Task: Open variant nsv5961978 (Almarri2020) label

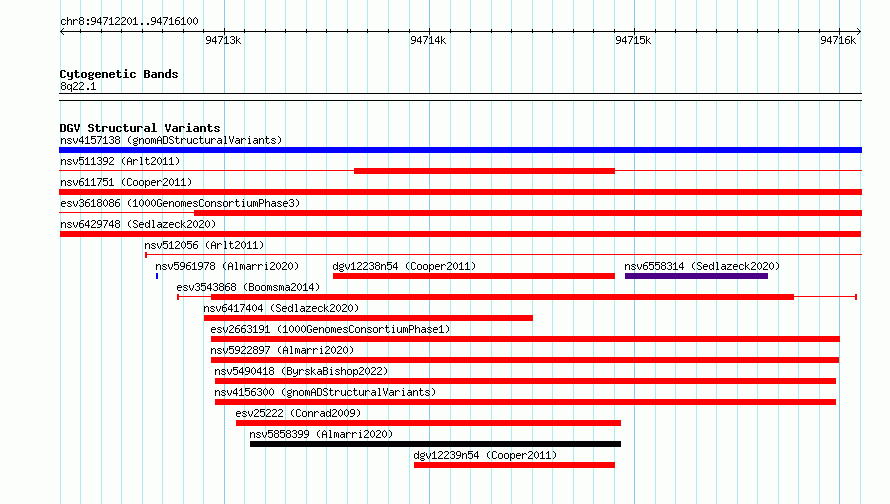Action: click(227, 266)
